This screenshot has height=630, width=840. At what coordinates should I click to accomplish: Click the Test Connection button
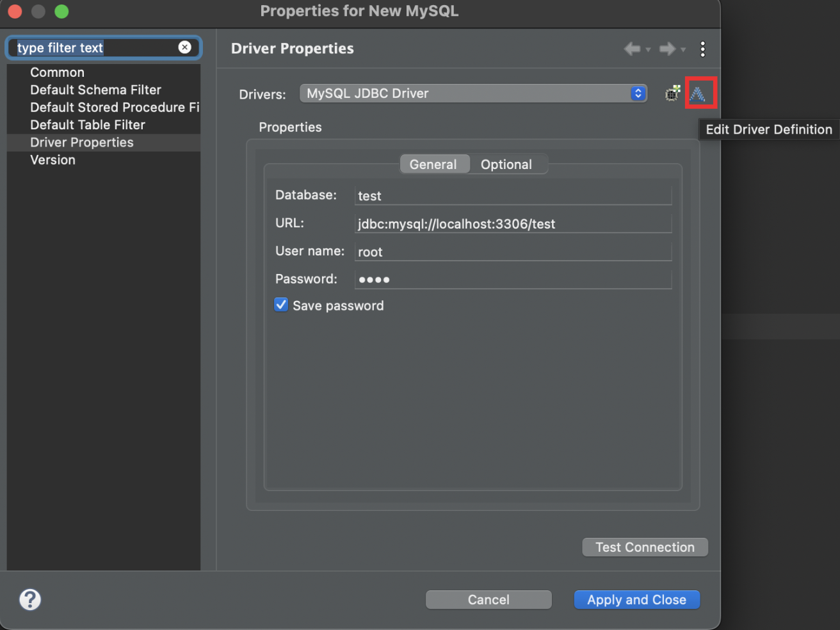645,547
